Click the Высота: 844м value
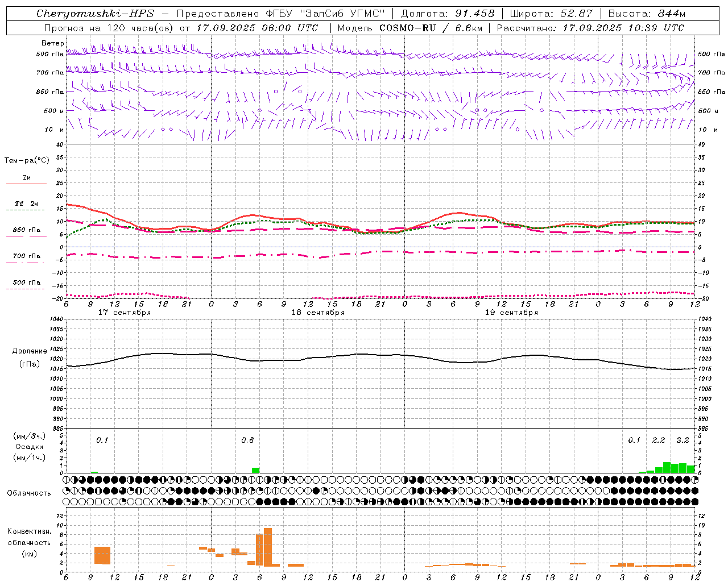The width and height of the screenshot is (728, 582). point(647,14)
